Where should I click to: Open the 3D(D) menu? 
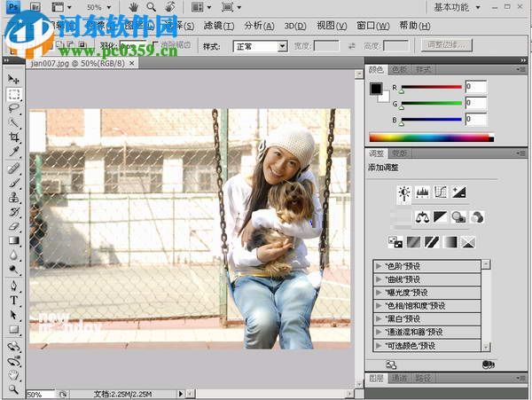tap(295, 26)
